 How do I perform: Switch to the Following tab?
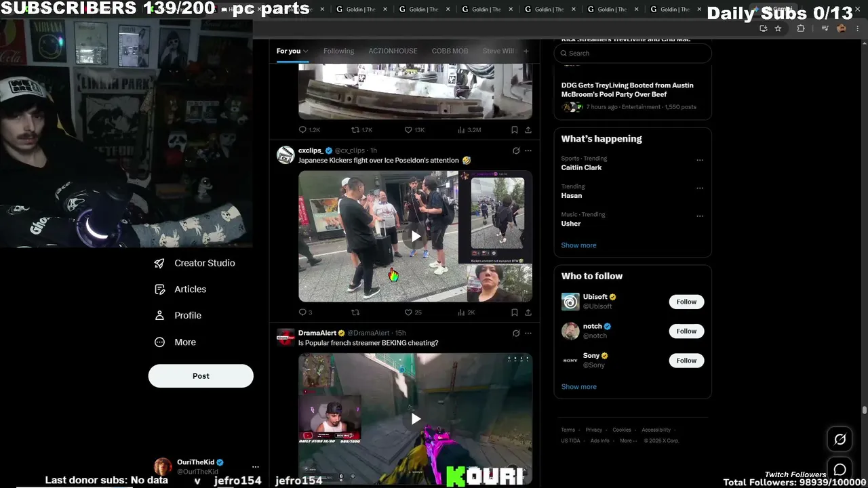click(338, 51)
